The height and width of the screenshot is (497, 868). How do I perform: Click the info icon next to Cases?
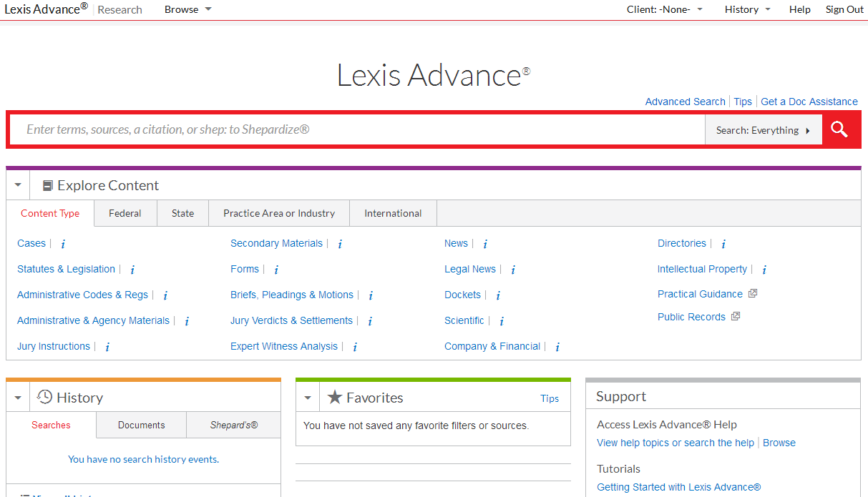click(x=63, y=244)
